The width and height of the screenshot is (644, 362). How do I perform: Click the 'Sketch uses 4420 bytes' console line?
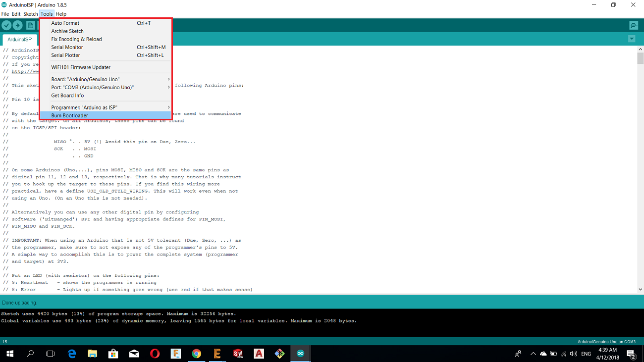pos(118,313)
